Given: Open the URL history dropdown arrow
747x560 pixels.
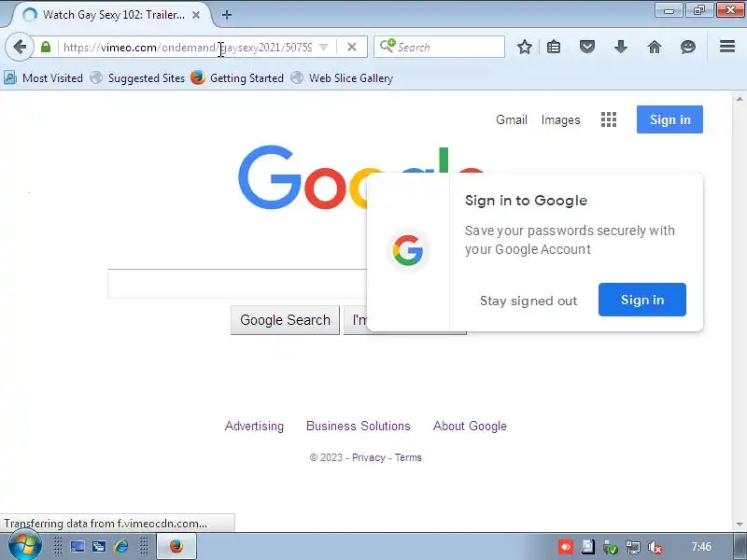Looking at the screenshot, I should (x=323, y=48).
